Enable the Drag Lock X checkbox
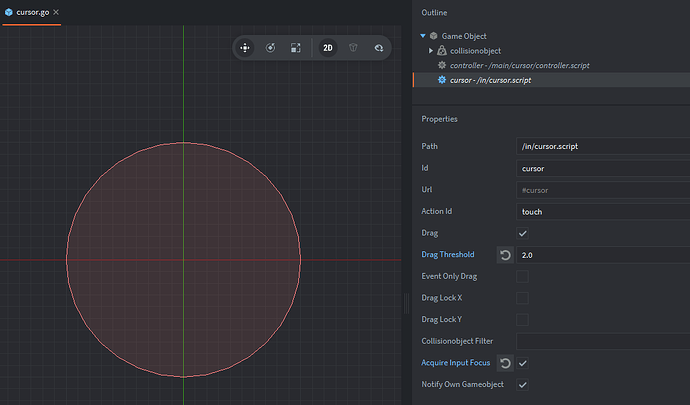Viewport: 690px width, 405px height. [522, 298]
